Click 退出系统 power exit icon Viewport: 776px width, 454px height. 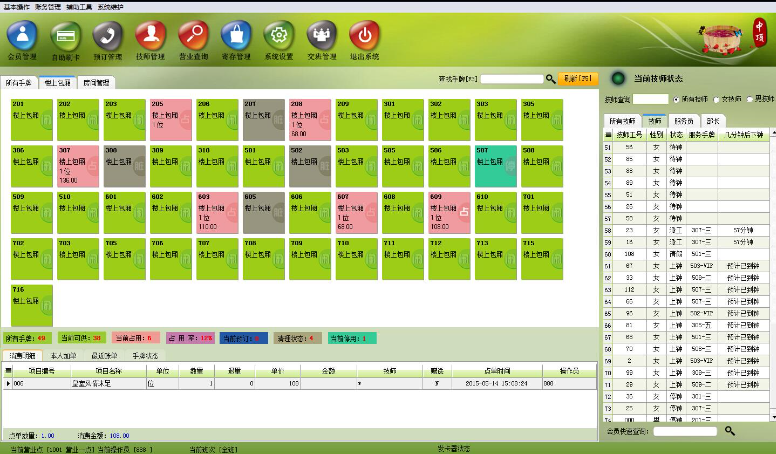(x=365, y=36)
